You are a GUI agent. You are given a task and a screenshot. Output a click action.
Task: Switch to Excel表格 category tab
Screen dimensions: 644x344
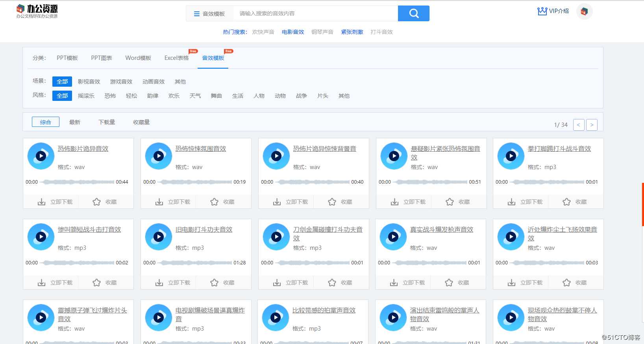177,58
